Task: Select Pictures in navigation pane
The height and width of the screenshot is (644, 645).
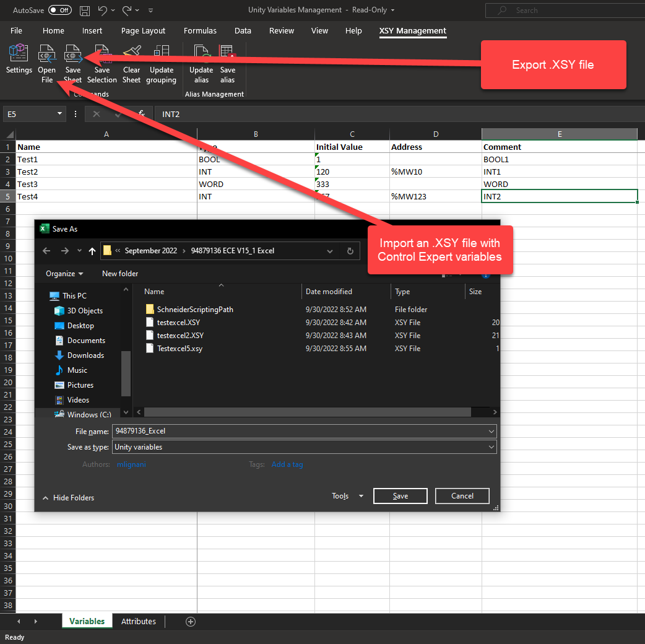Action: coord(80,385)
